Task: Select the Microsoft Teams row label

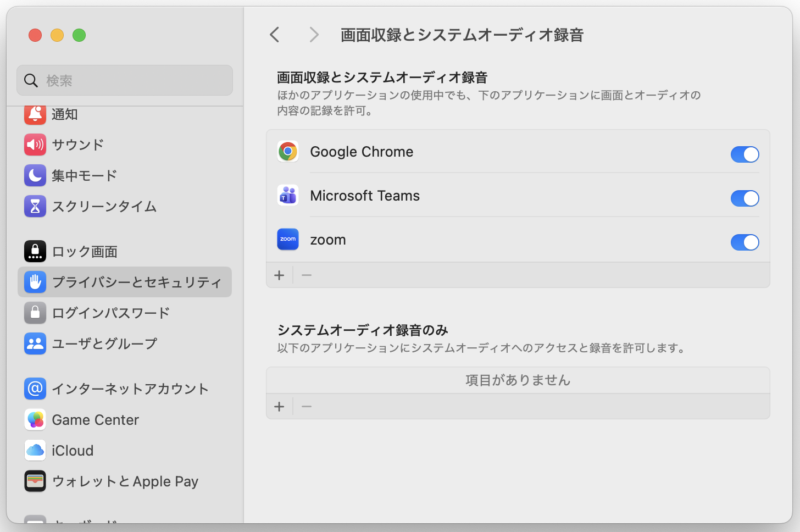Action: point(365,196)
